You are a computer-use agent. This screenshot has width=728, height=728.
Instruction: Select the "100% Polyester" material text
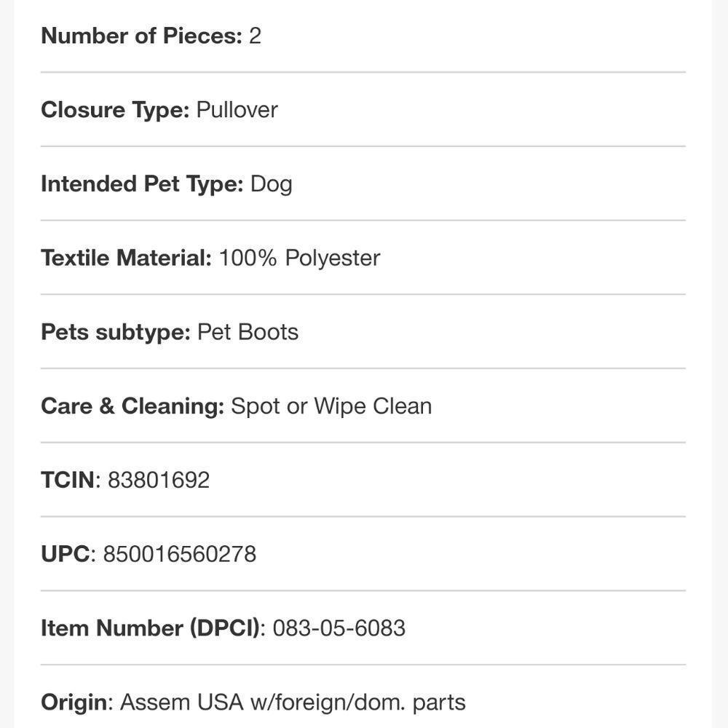[299, 258]
